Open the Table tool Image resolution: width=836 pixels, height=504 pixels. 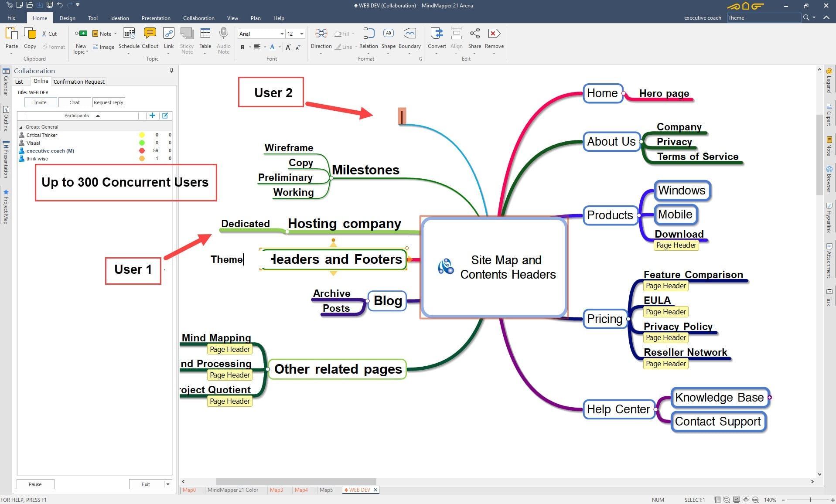(205, 34)
